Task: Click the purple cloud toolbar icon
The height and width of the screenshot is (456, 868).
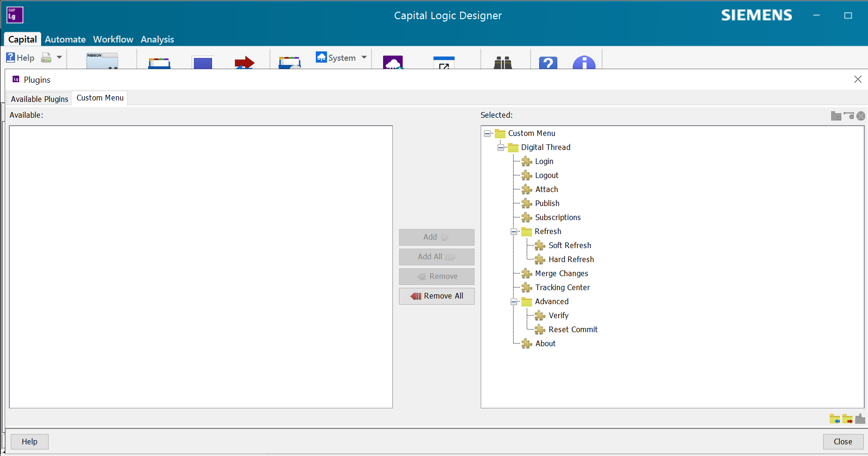Action: click(x=393, y=63)
